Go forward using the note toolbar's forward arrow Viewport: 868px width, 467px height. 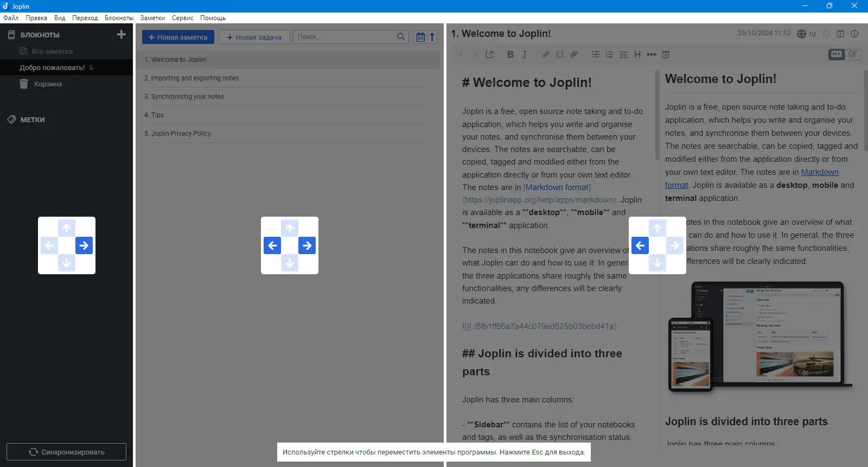tap(475, 54)
